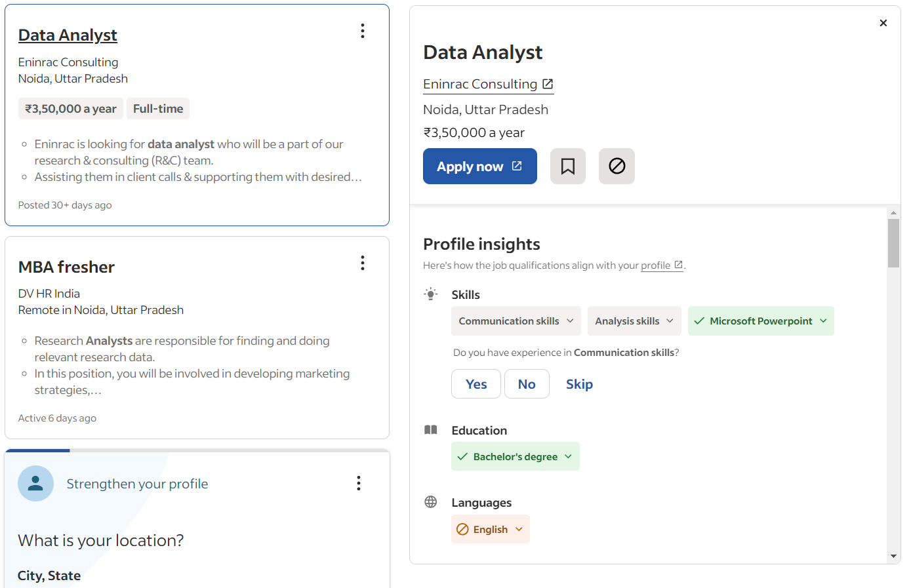Open the MBA fresher job listing

(x=66, y=267)
